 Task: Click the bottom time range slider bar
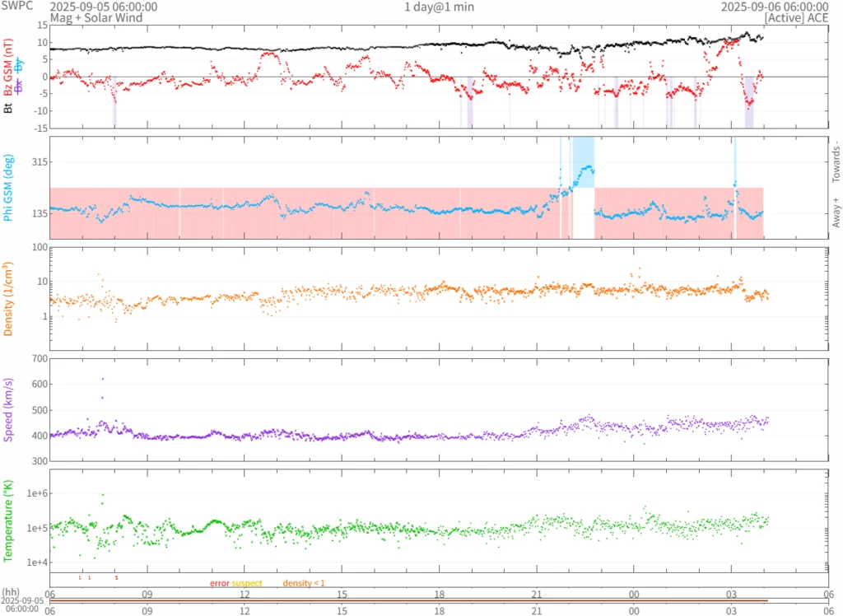tap(409, 600)
